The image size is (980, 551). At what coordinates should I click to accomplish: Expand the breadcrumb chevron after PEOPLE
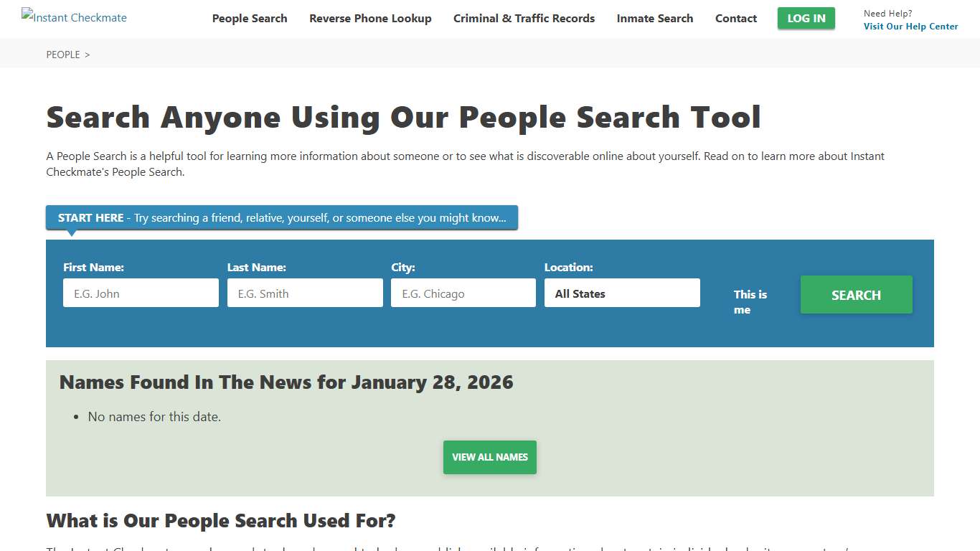click(87, 54)
